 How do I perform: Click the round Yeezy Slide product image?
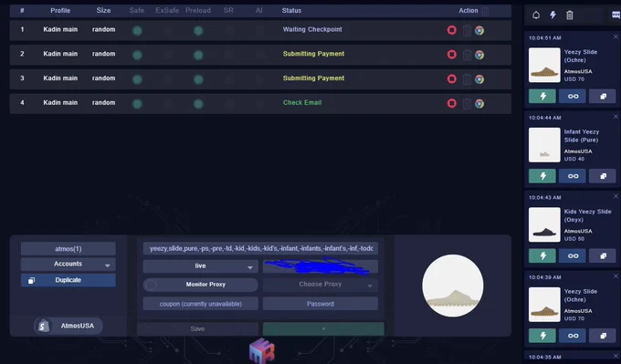tap(453, 286)
